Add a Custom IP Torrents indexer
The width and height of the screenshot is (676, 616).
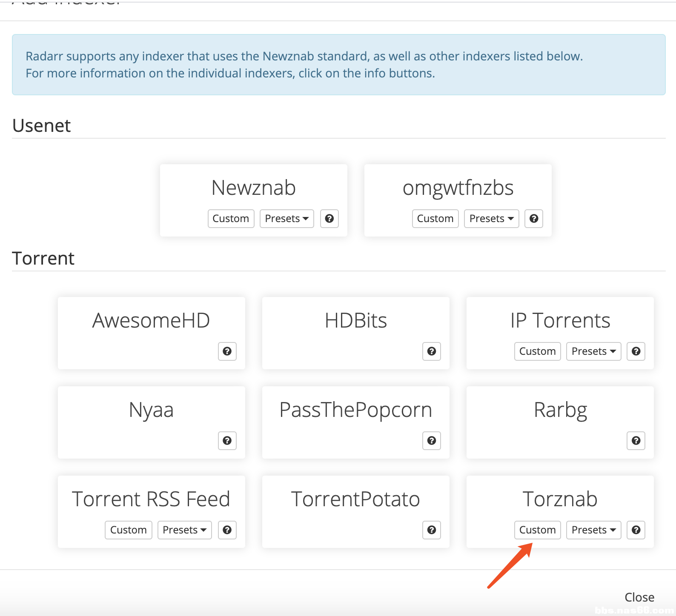[x=538, y=351]
